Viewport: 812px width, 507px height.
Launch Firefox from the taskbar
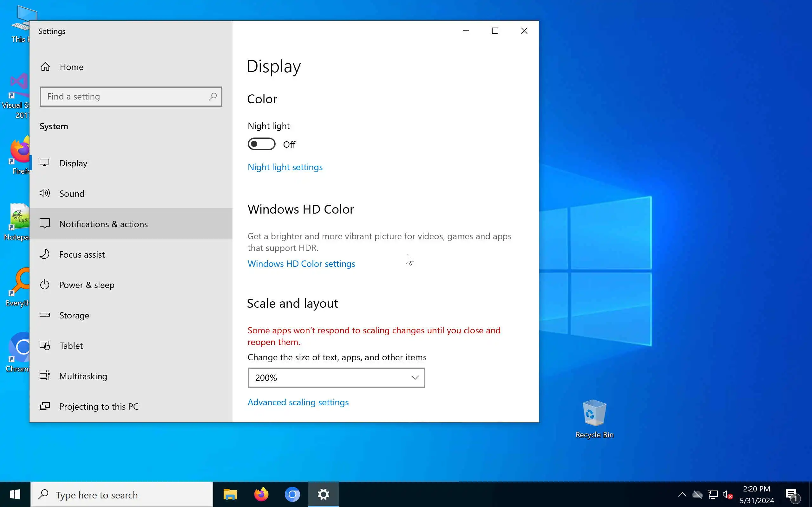coord(261,494)
